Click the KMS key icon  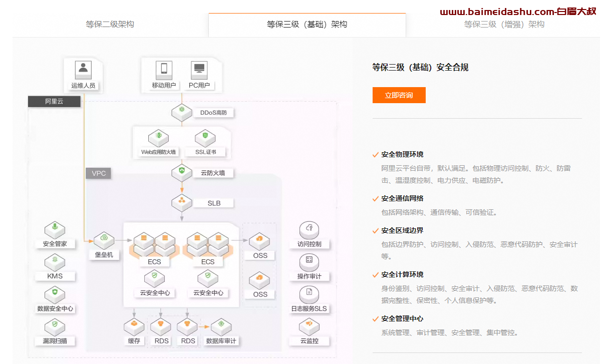pyautogui.click(x=55, y=262)
